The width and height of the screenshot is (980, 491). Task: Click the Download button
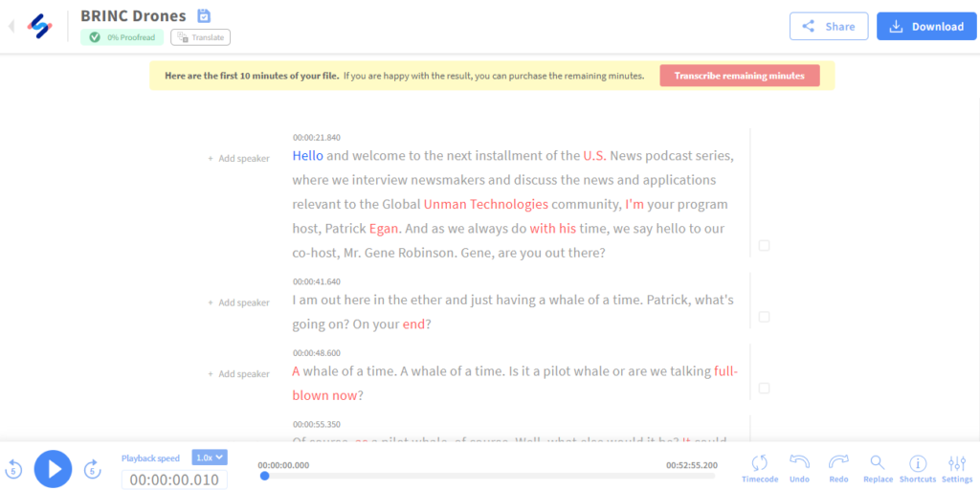coord(926,26)
